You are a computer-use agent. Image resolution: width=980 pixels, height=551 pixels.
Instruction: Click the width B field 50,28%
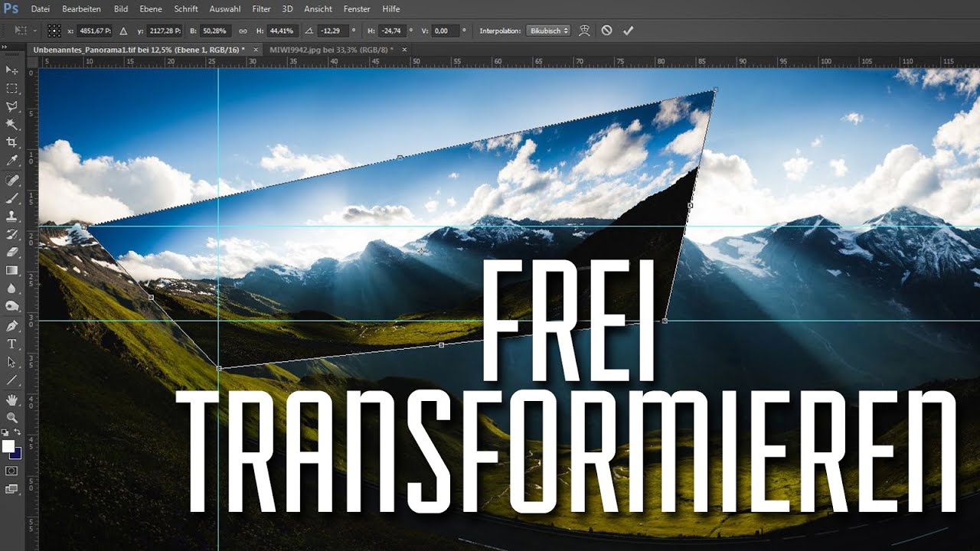tap(217, 31)
